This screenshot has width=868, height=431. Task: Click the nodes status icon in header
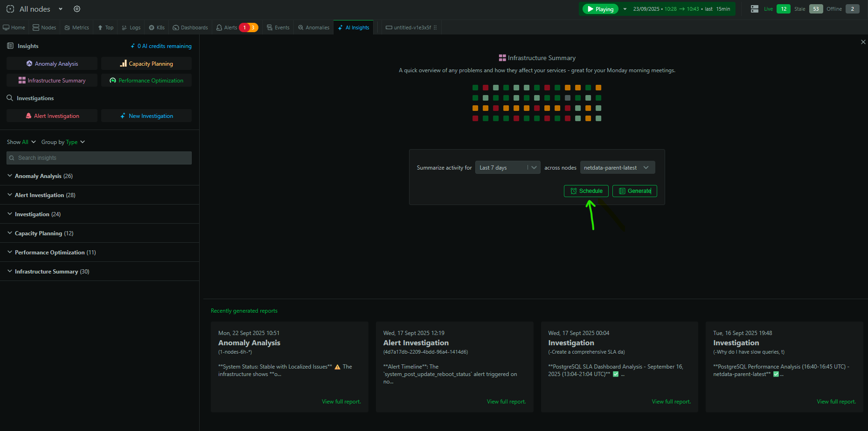click(754, 9)
